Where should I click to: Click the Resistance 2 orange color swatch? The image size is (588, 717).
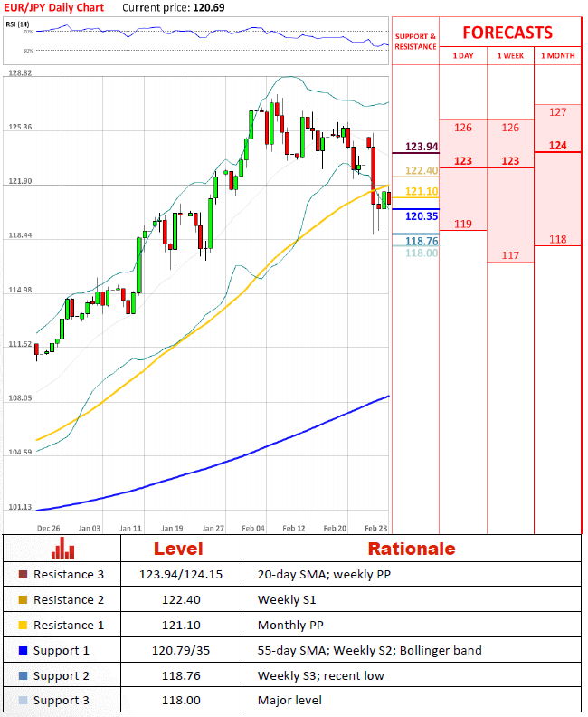[23, 599]
